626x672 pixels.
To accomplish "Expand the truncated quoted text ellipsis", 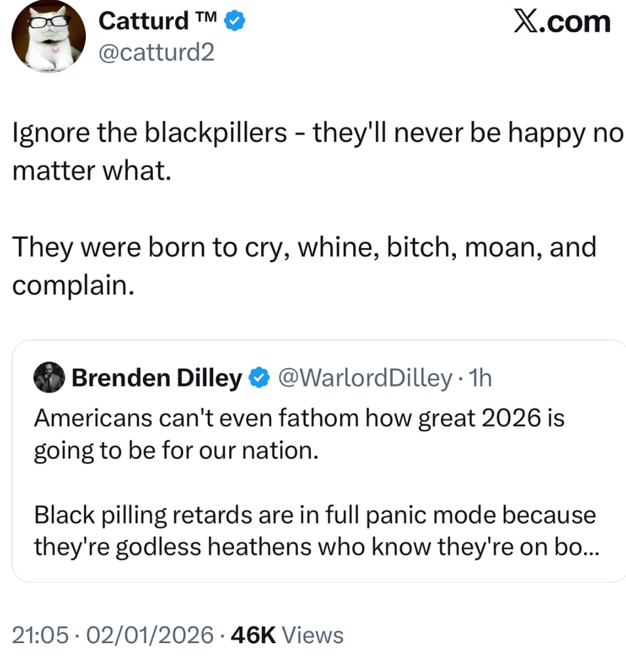I will point(589,547).
